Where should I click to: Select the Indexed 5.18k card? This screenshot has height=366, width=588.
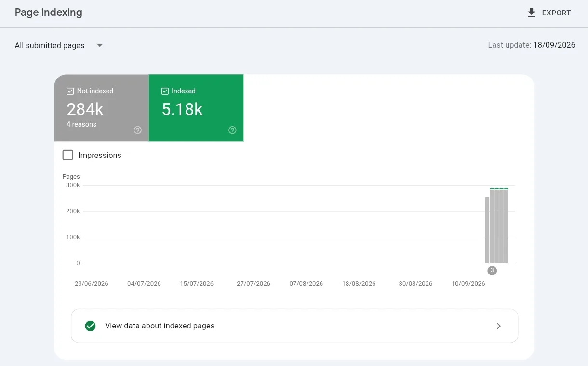coord(196,107)
